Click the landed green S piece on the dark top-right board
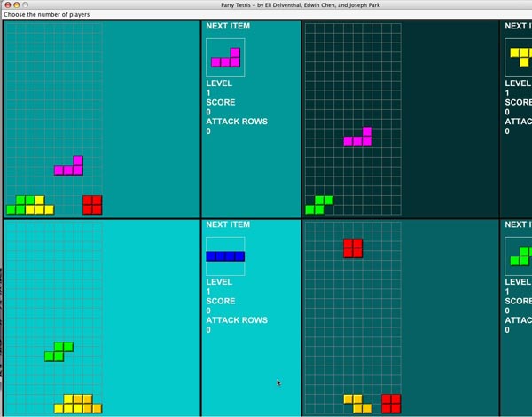 (319, 205)
